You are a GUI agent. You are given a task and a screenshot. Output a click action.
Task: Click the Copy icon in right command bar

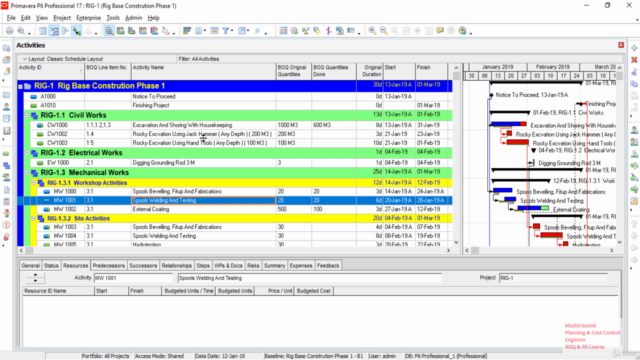tap(634, 84)
